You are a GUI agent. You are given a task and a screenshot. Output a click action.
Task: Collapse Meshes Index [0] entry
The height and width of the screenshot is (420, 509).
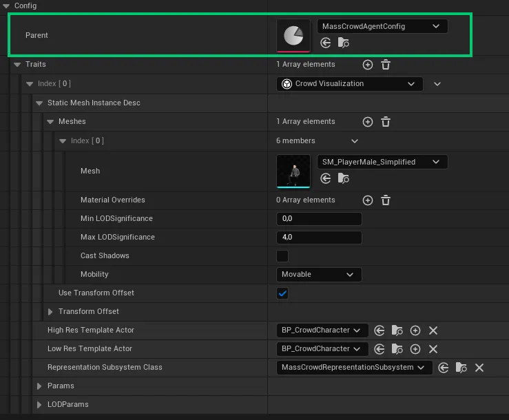point(63,141)
